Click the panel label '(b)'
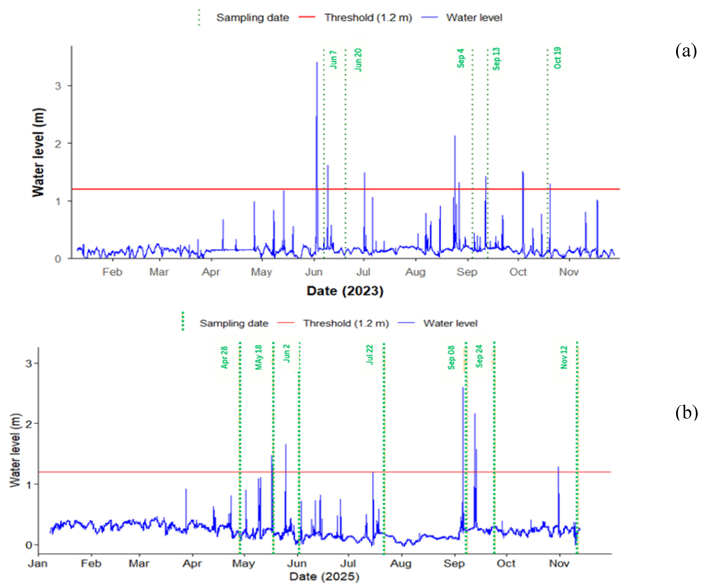Image resolution: width=703 pixels, height=588 pixels. click(x=686, y=412)
